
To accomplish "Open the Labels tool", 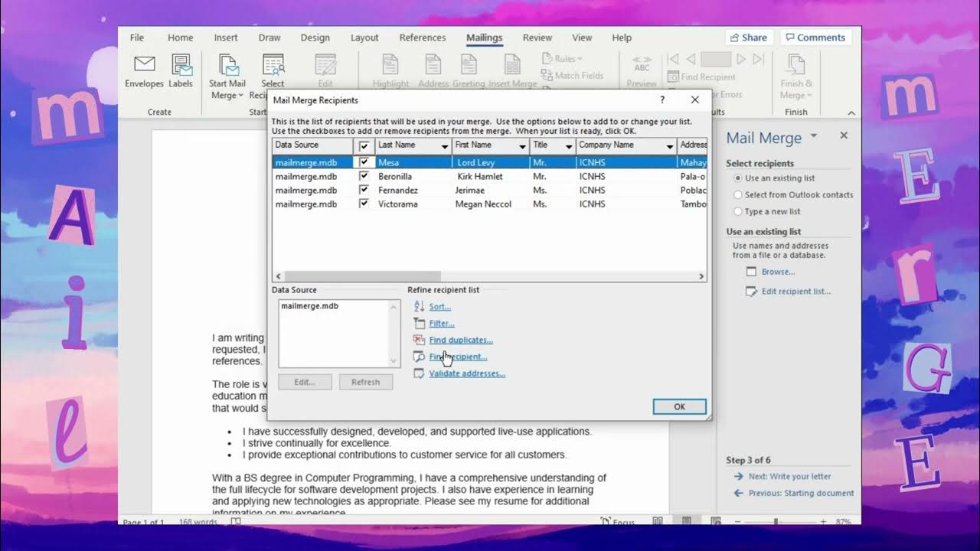I will coord(181,71).
